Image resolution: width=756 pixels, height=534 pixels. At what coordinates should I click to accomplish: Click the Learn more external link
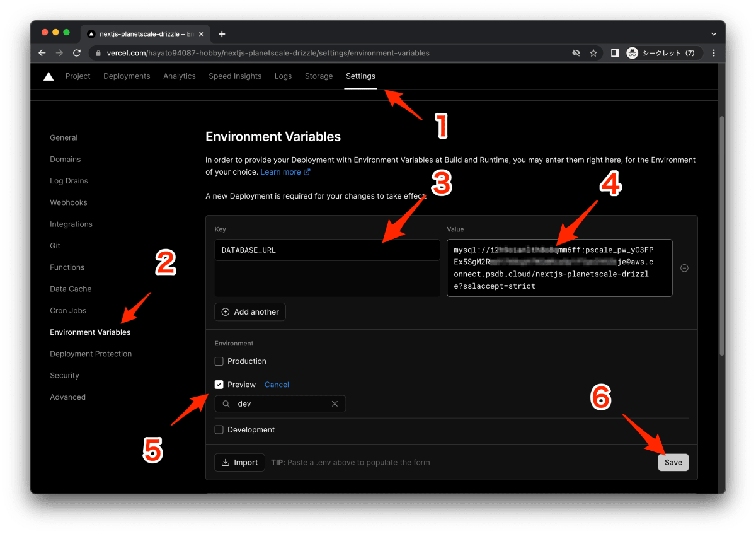click(285, 171)
